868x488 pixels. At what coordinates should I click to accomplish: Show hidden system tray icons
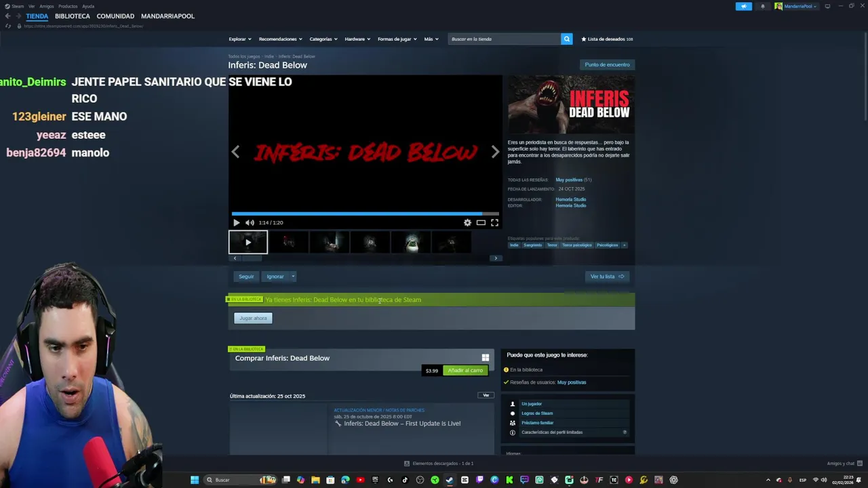click(x=768, y=480)
